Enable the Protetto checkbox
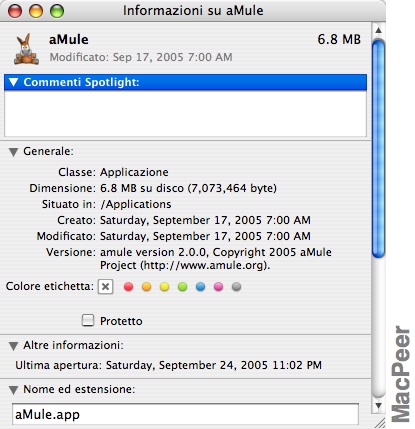Viewport: 415px width, 429px height. 88,320
